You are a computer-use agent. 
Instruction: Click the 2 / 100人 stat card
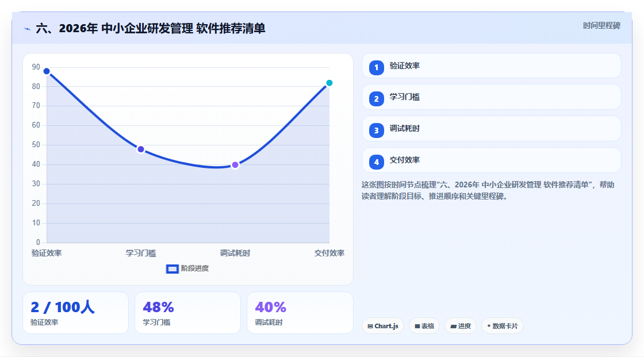75,313
